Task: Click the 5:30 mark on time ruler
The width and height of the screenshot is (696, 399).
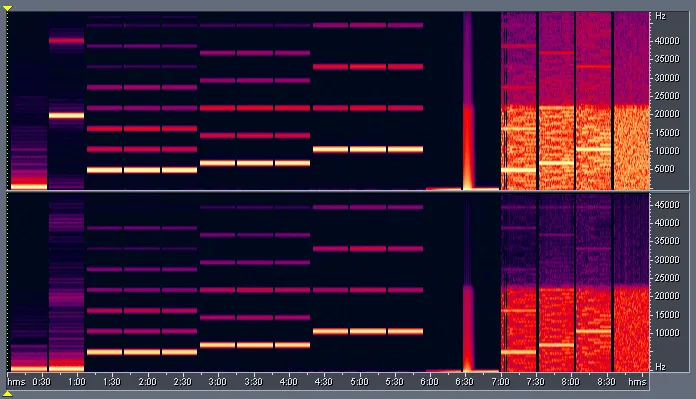Action: pyautogui.click(x=394, y=382)
